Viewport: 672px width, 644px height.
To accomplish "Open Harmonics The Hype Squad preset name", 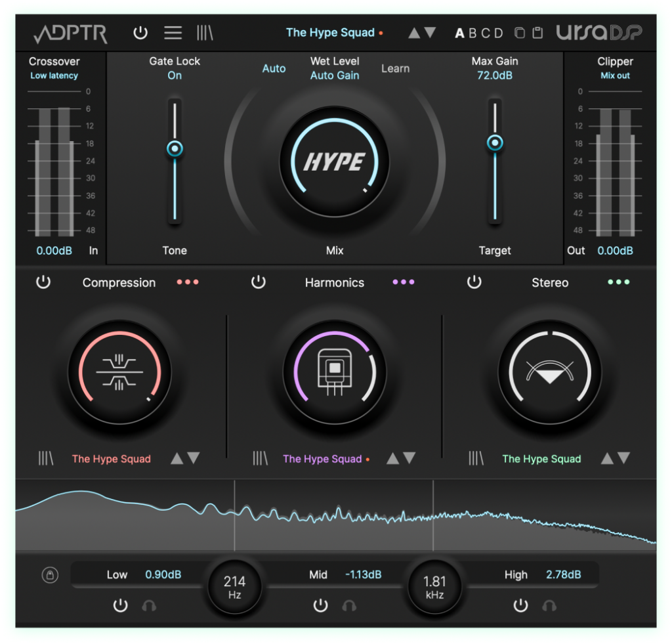I will coord(322,459).
